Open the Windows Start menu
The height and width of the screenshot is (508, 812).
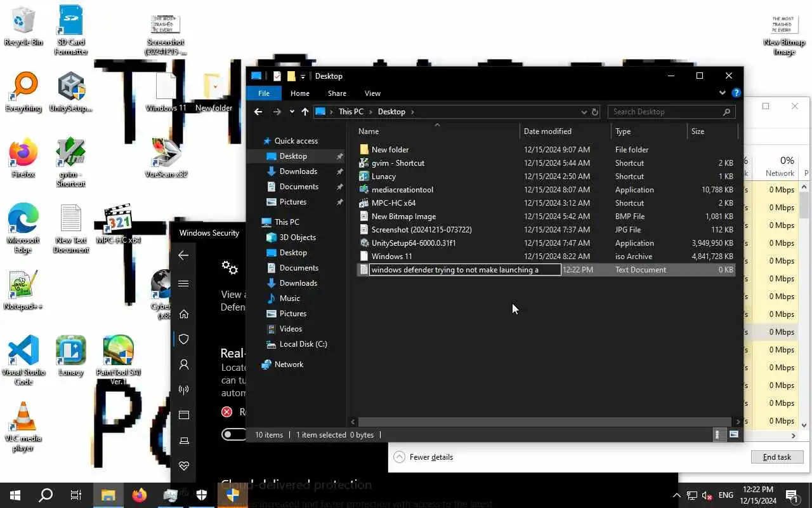(15, 495)
